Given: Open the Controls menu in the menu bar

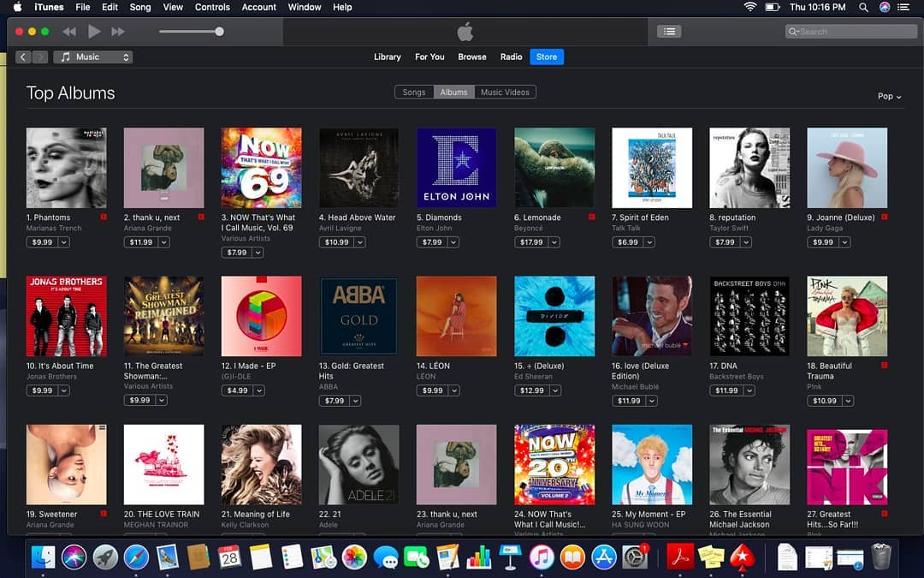Looking at the screenshot, I should coord(212,7).
